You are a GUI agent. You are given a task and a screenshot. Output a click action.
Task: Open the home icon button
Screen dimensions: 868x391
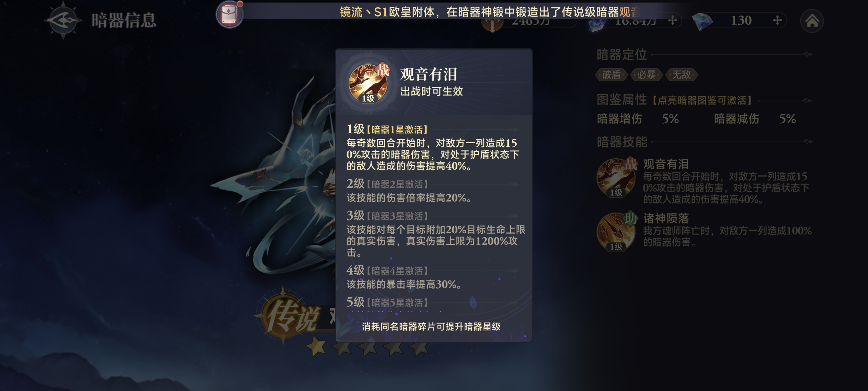812,21
